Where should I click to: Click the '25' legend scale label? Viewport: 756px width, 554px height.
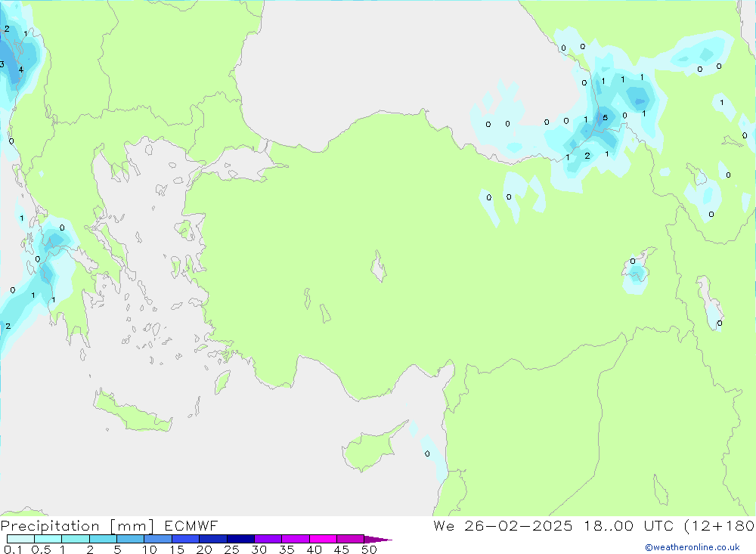232,549
